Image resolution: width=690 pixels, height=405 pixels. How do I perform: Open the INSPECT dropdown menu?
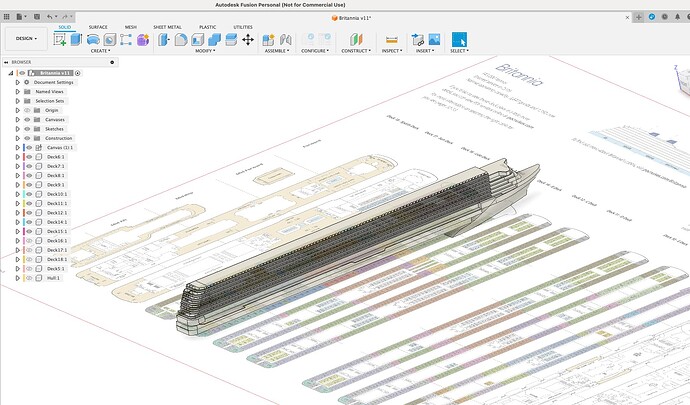coord(392,51)
